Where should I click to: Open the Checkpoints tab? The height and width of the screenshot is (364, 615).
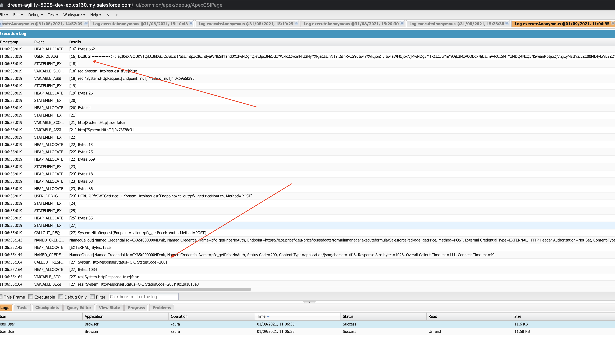tap(47, 307)
